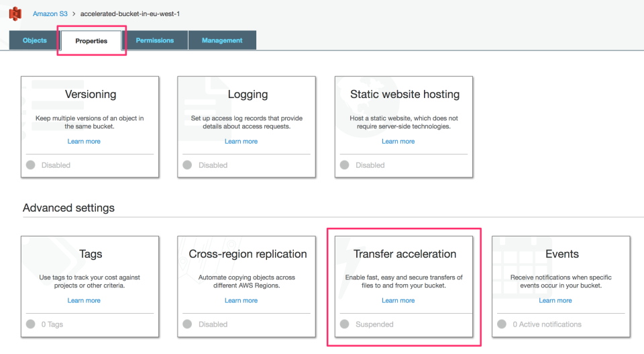Open the Static website hosting card title
644x354 pixels.
pyautogui.click(x=405, y=94)
